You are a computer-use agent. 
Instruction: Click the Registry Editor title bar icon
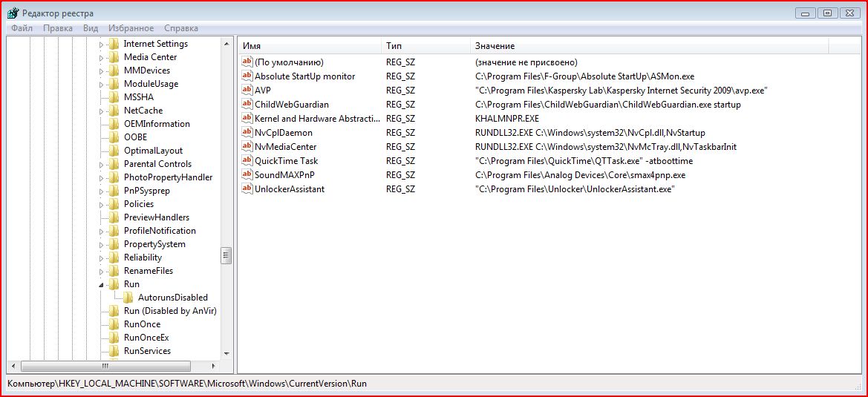[x=13, y=13]
